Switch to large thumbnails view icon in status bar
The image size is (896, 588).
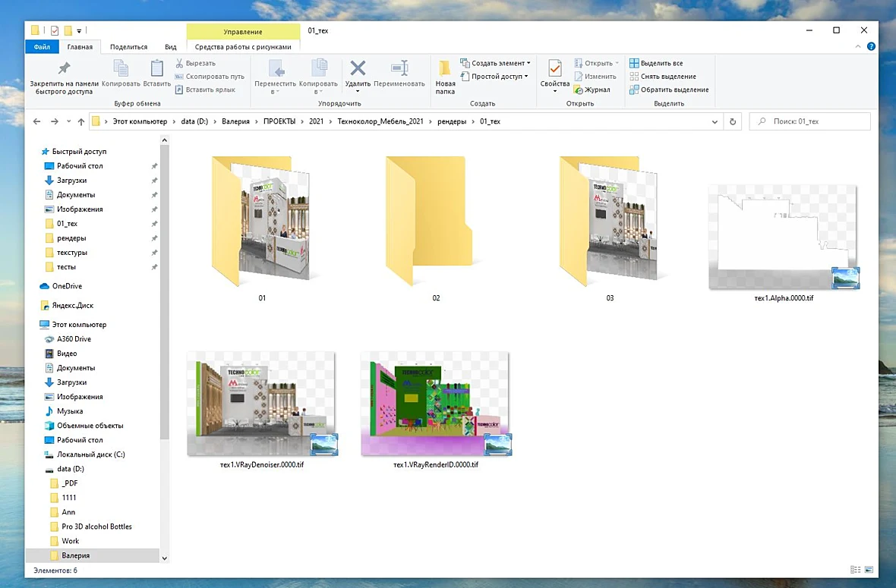point(869,570)
